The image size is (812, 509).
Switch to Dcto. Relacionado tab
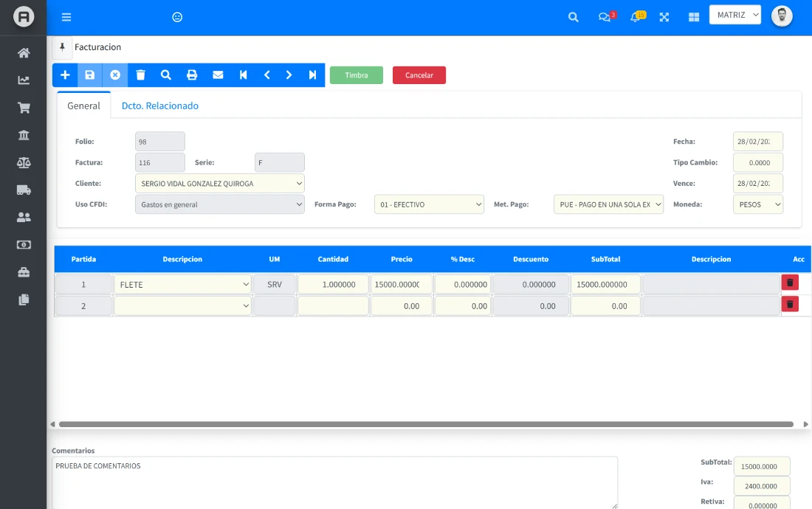click(160, 105)
